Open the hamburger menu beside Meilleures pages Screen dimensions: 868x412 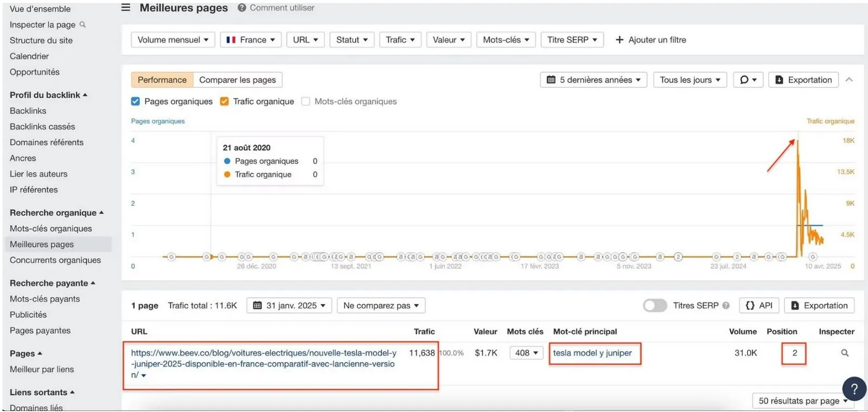[126, 8]
